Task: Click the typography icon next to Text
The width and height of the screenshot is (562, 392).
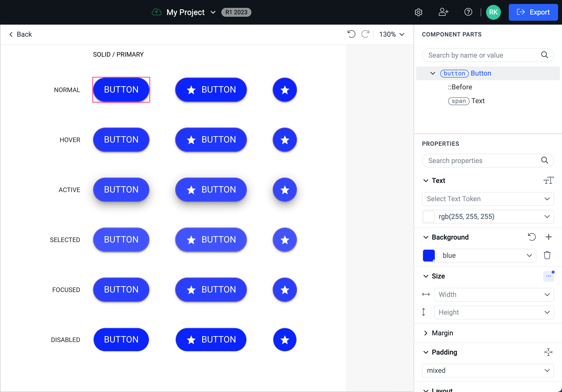Action: [548, 180]
